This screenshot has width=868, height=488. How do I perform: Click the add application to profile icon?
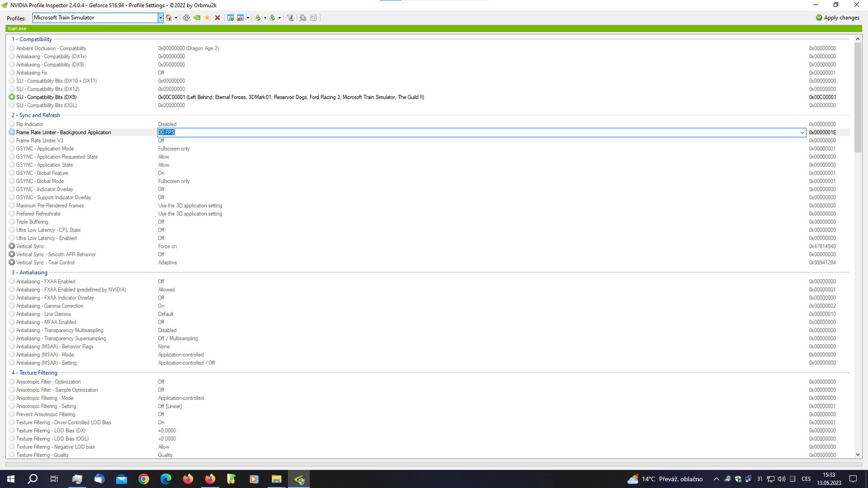230,18
